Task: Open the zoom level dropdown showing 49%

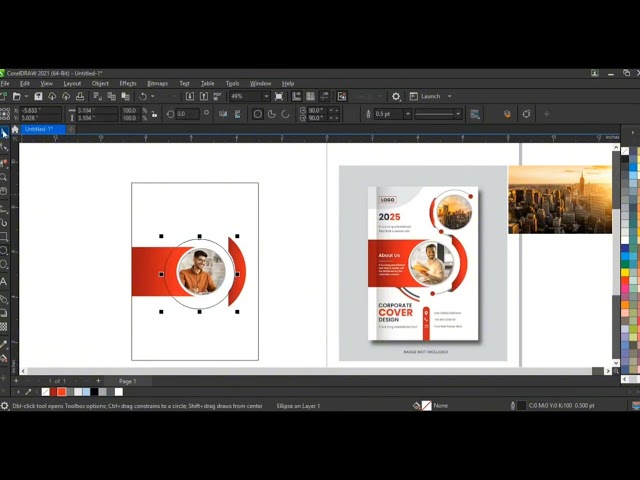Action: 266,96
